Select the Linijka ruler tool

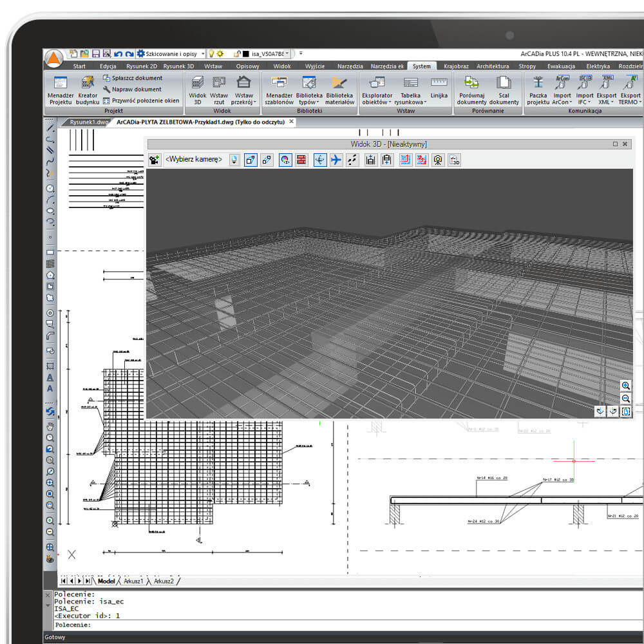(439, 88)
